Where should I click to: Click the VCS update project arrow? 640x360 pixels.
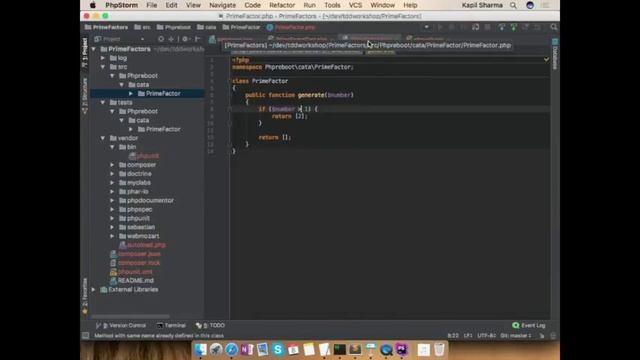pos(502,27)
